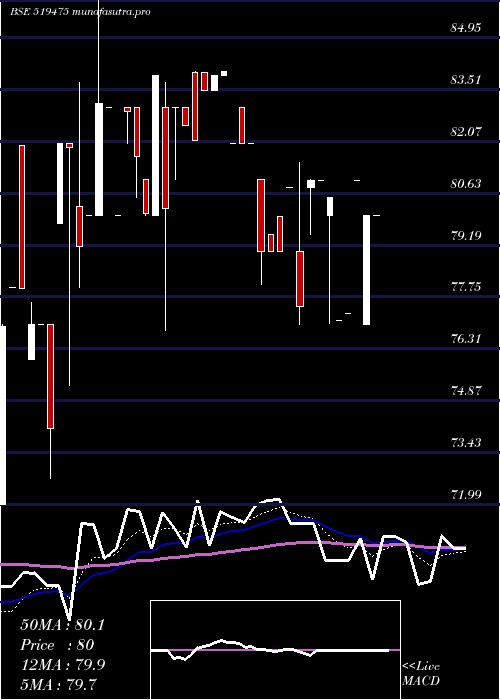Click the 50MA : 80.1 readout
This screenshot has height=700, width=500.
pos(62,625)
